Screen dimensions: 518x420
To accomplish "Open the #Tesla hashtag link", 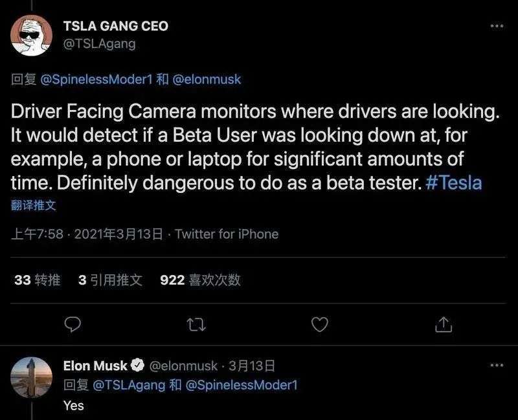I will coord(454,183).
